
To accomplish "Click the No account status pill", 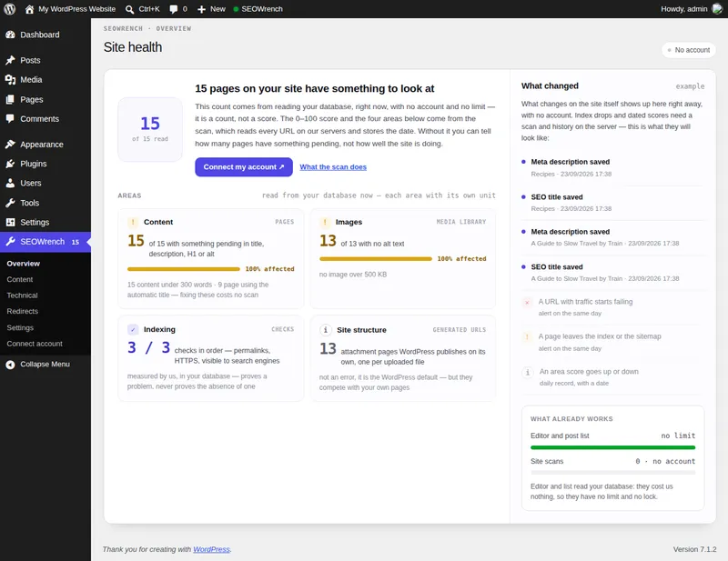I will coord(689,50).
